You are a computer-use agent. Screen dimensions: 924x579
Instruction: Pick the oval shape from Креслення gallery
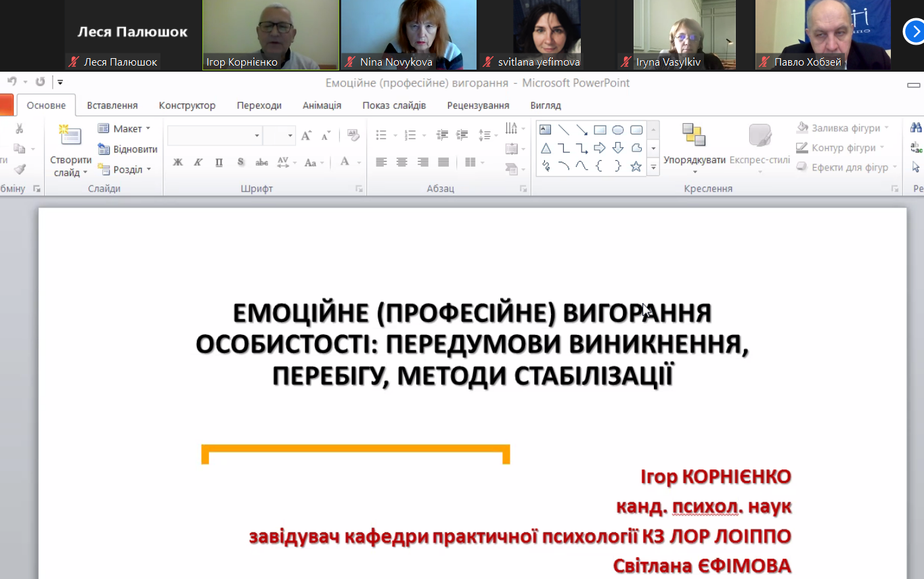[617, 130]
